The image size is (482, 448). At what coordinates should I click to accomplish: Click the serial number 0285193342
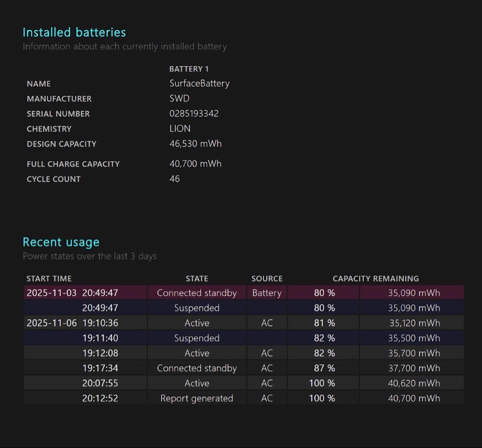click(194, 113)
